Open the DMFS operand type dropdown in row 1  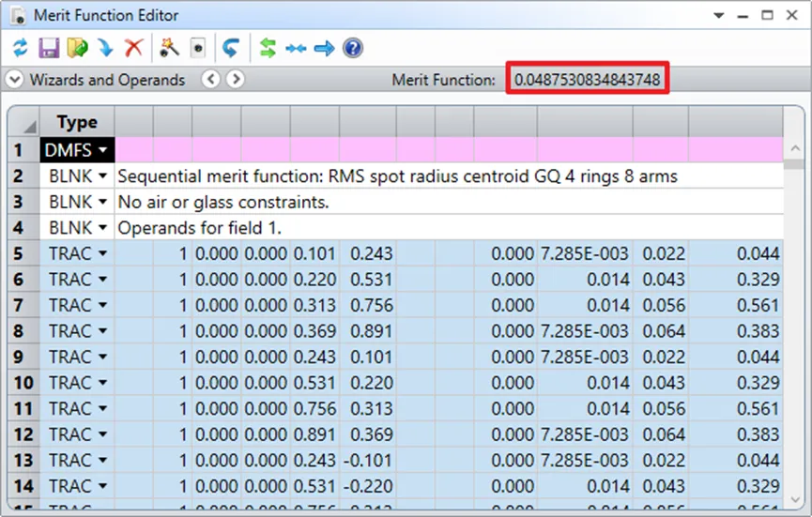point(100,150)
